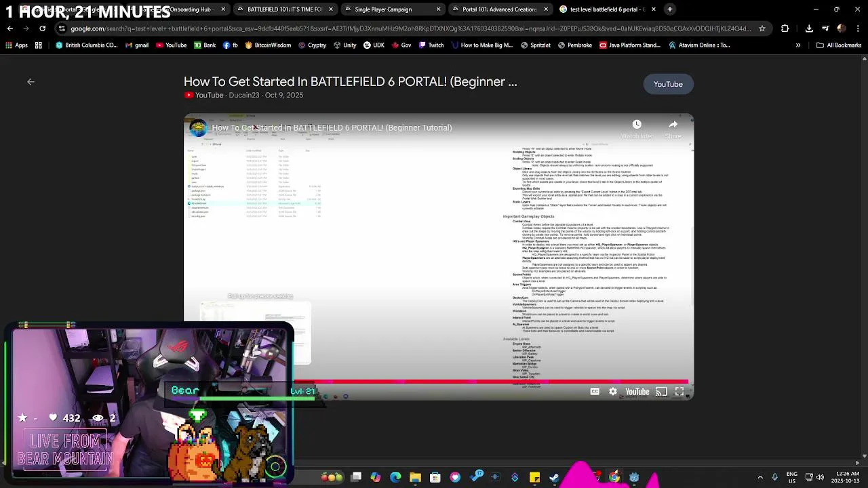868x488 pixels.
Task: Click the YouTube button beside video title
Action: [668, 84]
